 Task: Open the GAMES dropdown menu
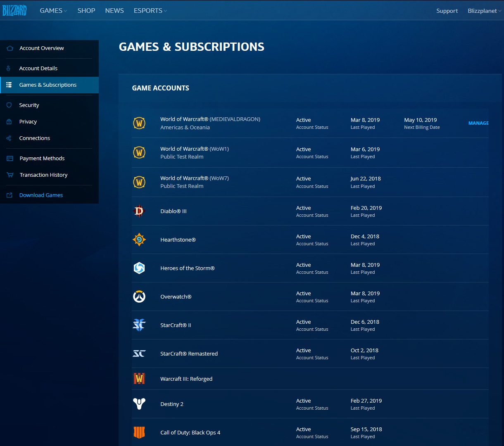(53, 11)
